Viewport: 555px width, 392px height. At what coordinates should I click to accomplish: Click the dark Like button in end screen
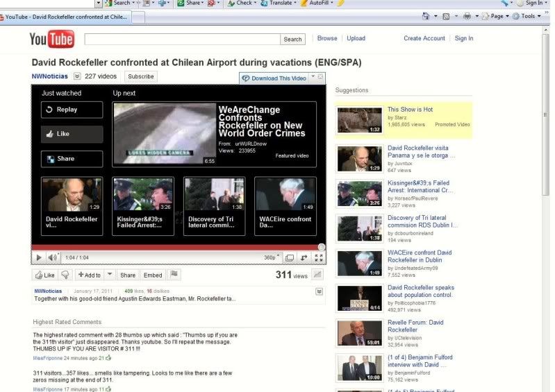click(72, 134)
